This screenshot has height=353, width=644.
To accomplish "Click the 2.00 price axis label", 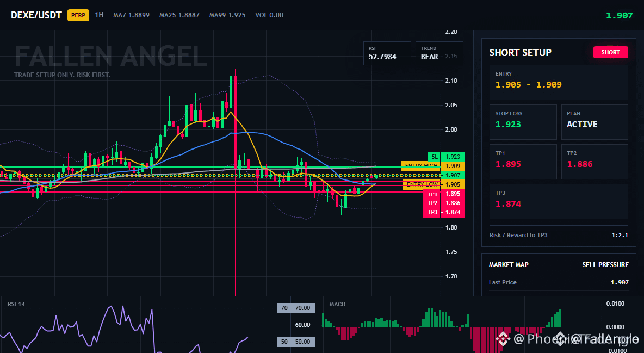I will [x=451, y=129].
